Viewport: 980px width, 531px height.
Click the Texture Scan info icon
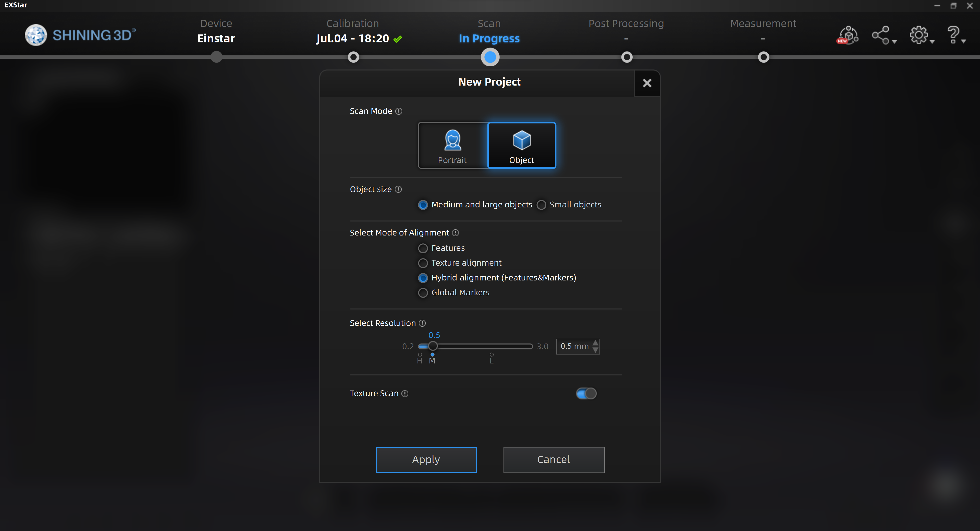(x=405, y=394)
